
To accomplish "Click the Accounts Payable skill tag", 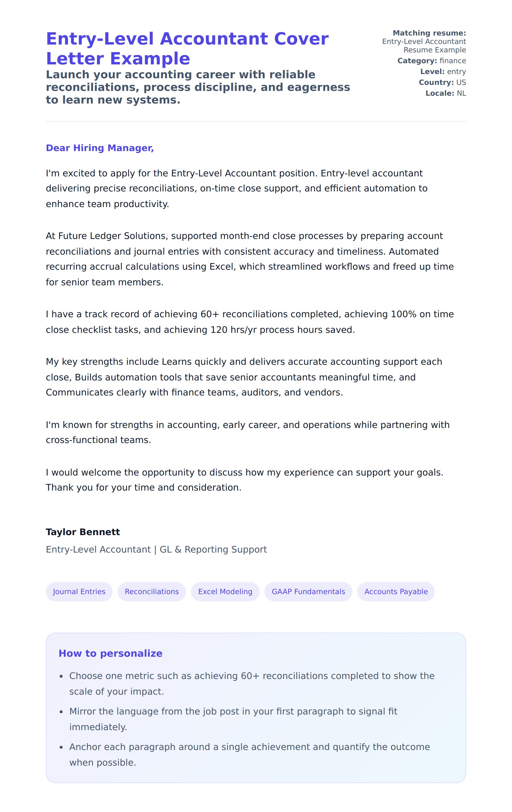I will pos(396,591).
